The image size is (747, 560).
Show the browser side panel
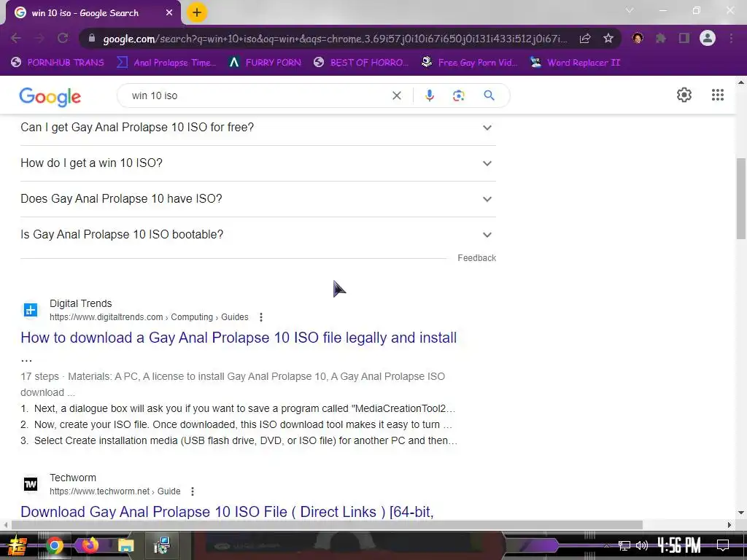[684, 38]
